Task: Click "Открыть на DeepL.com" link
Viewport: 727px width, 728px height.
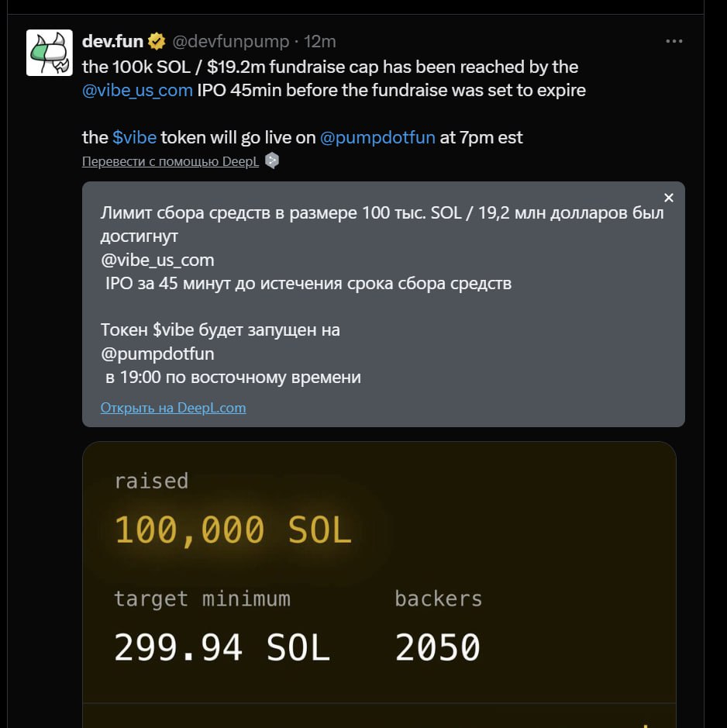Action: click(x=173, y=408)
